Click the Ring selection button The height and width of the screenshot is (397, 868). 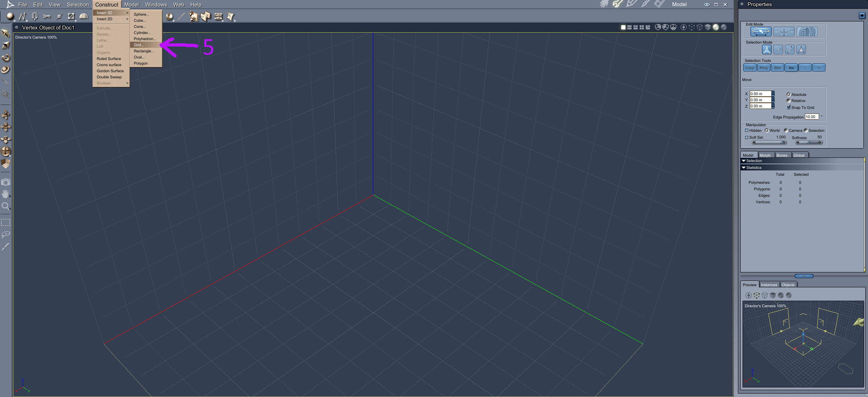(x=764, y=68)
